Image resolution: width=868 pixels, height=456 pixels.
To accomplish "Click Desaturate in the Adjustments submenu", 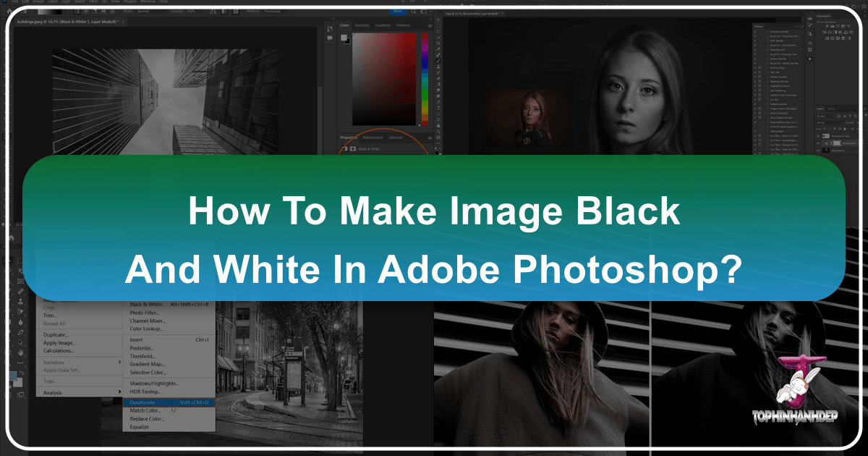I will coord(145,402).
